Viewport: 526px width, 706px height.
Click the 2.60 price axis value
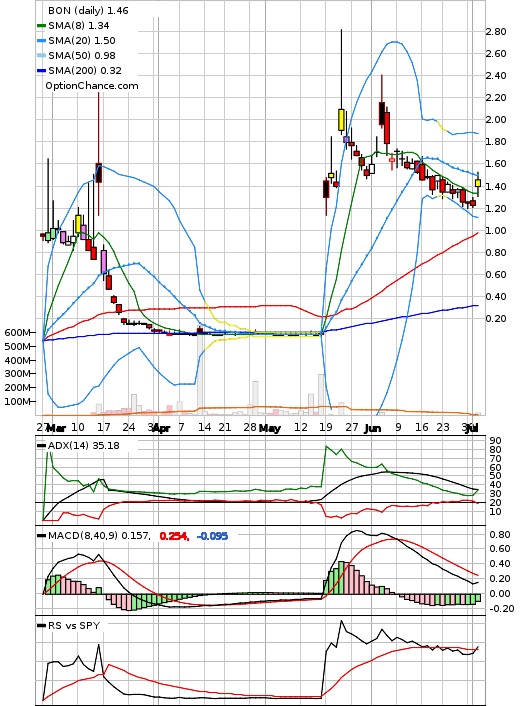(x=496, y=54)
